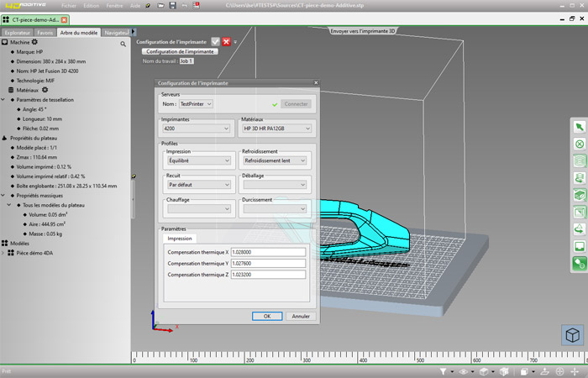This screenshot has width=588, height=378.
Task: Click the Compensation thermique X field
Action: coord(268,252)
